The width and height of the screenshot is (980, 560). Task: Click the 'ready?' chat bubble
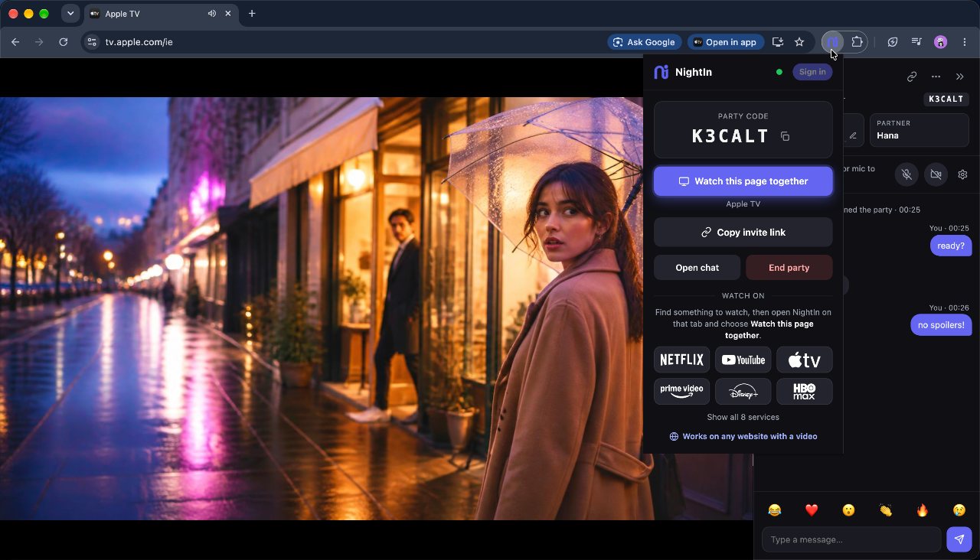pos(951,246)
